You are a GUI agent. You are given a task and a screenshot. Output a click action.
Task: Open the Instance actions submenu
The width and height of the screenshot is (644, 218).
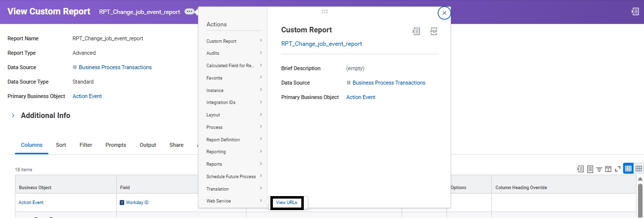234,90
